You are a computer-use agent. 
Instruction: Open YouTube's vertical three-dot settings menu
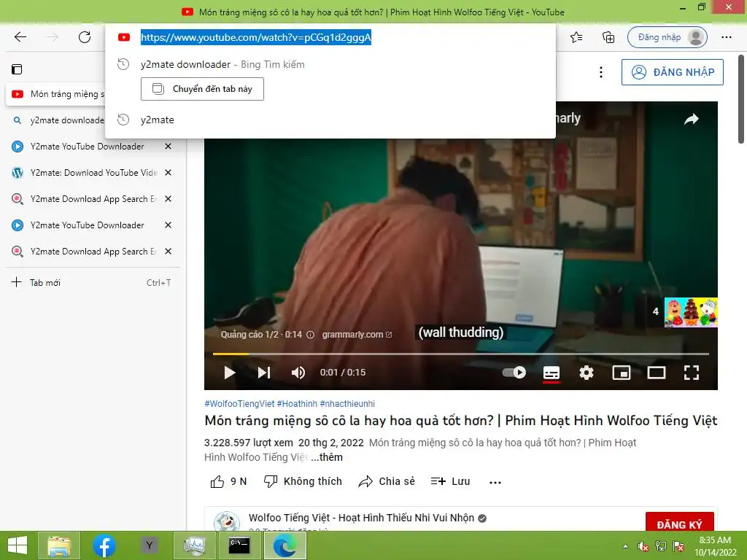click(601, 72)
